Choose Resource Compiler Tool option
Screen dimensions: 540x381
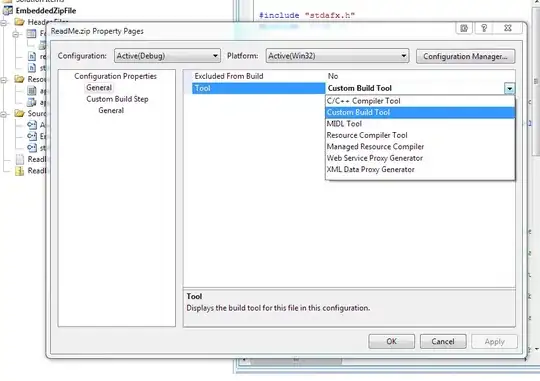tap(420, 135)
